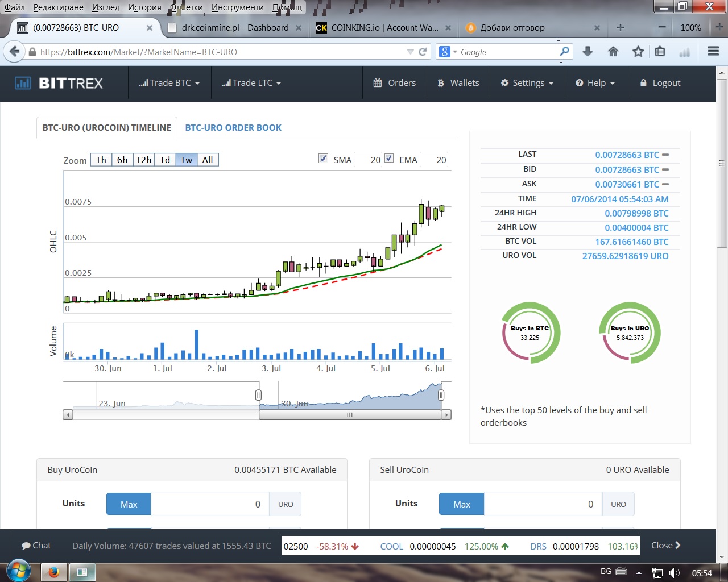
Task: Expand the Trade LTC dropdown
Action: [x=251, y=83]
